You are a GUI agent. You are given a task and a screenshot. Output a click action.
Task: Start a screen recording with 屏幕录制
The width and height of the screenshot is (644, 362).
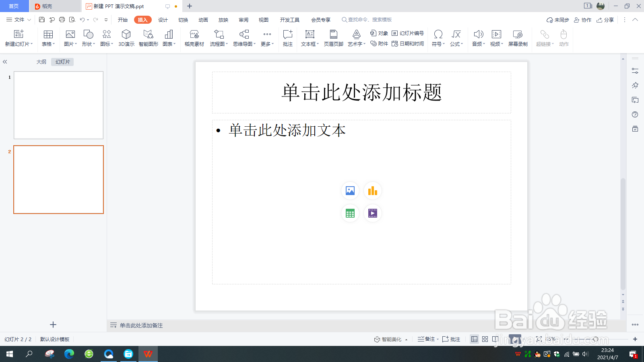518,38
